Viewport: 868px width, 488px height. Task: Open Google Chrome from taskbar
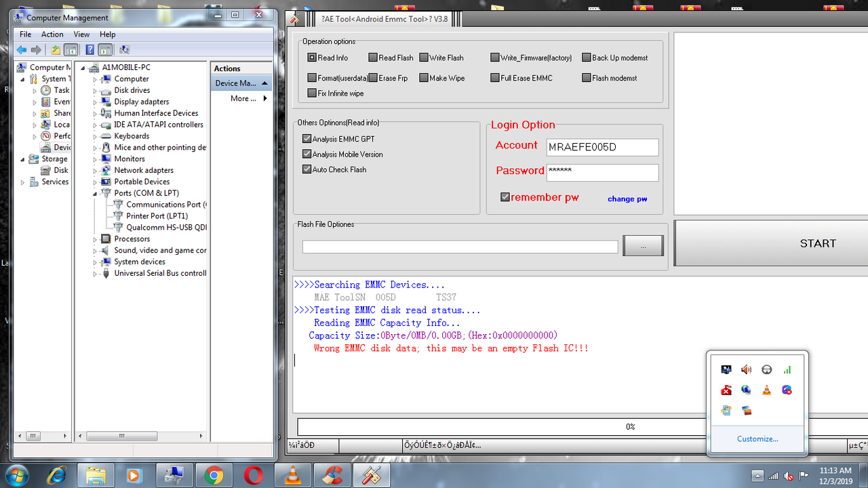click(214, 475)
